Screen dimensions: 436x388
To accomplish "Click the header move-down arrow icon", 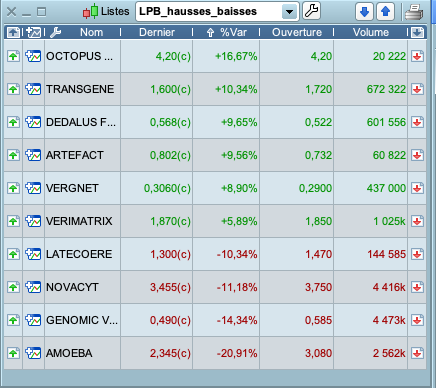I will [x=418, y=32].
